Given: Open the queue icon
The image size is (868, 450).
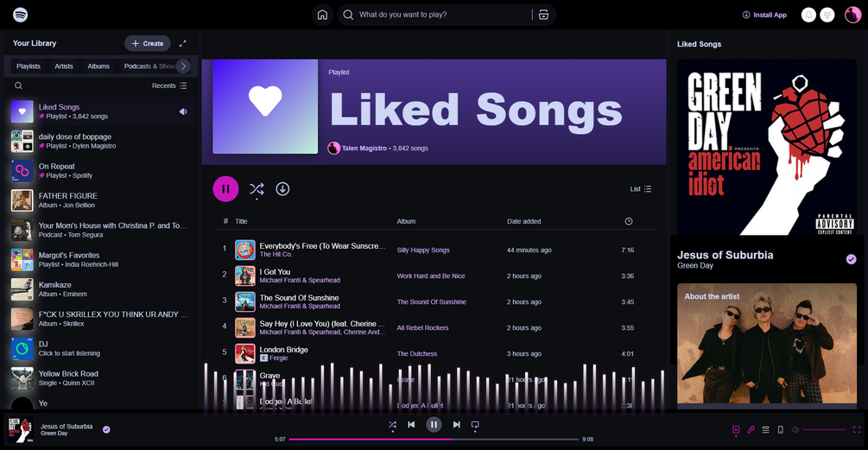Looking at the screenshot, I should [765, 429].
